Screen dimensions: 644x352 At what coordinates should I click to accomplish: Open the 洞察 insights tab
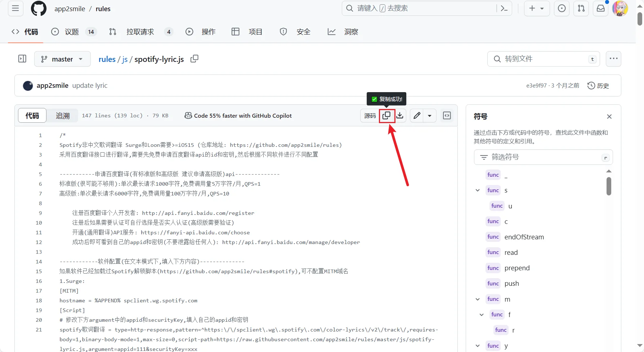(343, 32)
